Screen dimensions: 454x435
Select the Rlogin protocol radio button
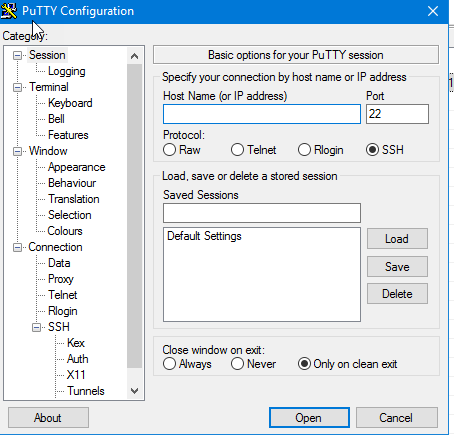pyautogui.click(x=304, y=150)
